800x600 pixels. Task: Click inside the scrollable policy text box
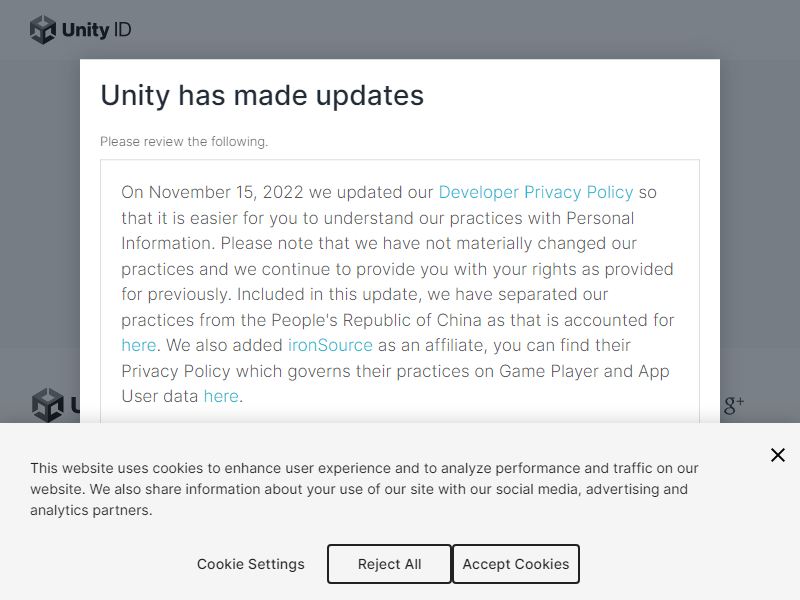(x=400, y=290)
